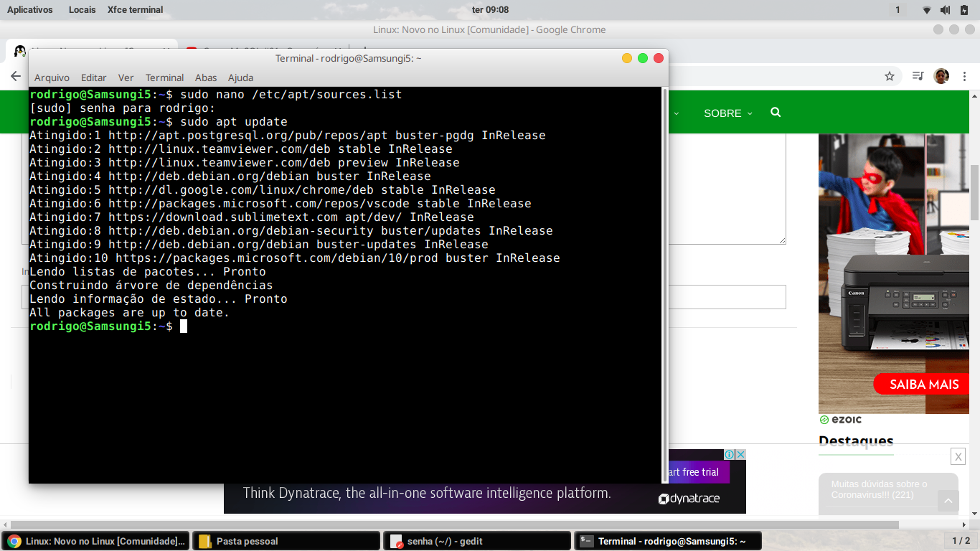The height and width of the screenshot is (551, 980).
Task: Open the Abas menu in Terminal
Action: tap(206, 77)
